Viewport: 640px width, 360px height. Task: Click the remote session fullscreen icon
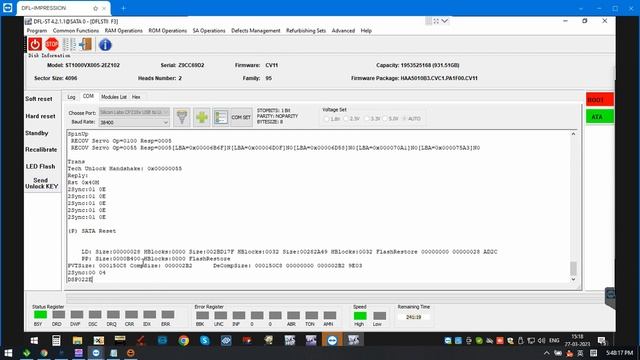tap(436, 21)
